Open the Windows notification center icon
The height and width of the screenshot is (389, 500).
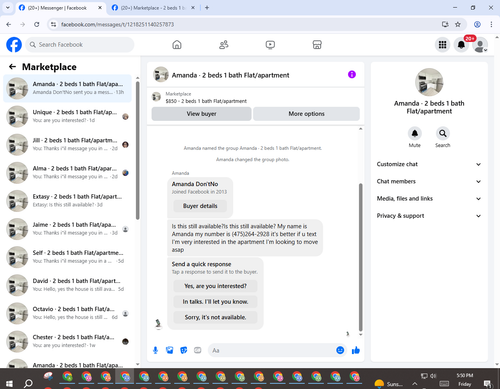point(487,383)
